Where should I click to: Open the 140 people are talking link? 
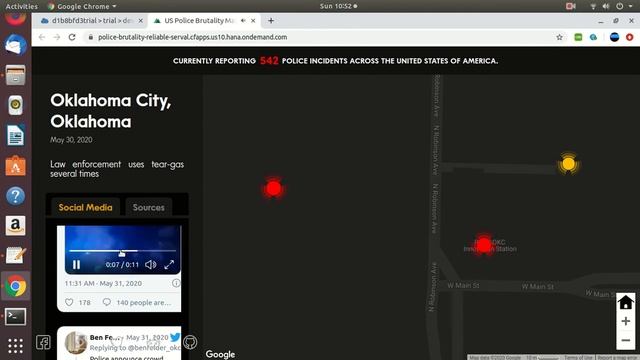[143, 302]
